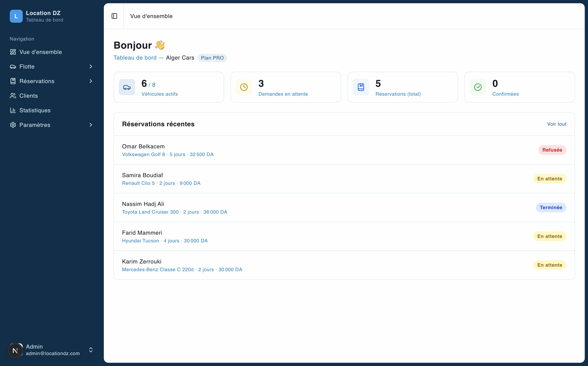Select the Samira Boudiaf reservation
The width and height of the screenshot is (588, 366).
pyautogui.click(x=344, y=179)
